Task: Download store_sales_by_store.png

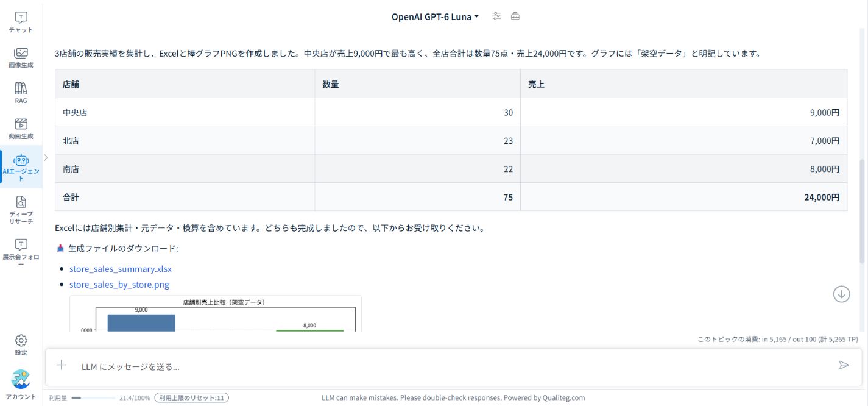Action: (119, 285)
